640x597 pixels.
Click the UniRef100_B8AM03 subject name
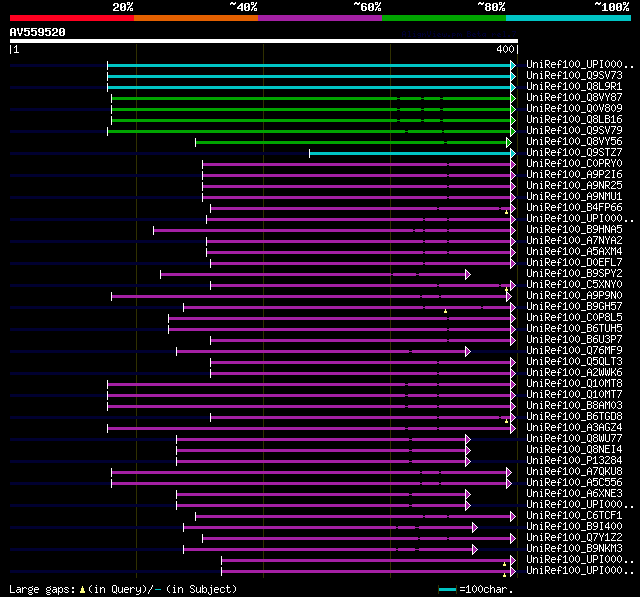click(x=574, y=406)
